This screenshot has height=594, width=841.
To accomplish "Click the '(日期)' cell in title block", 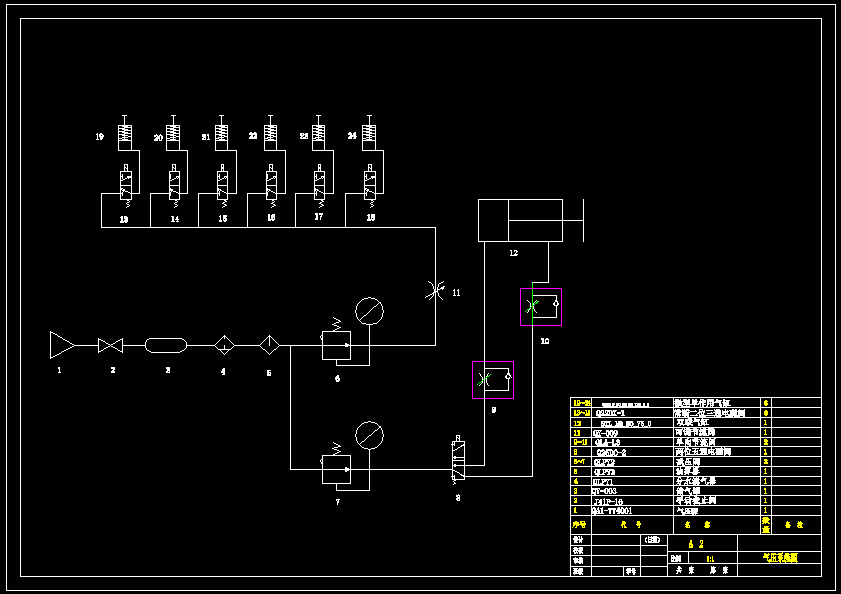I will 653,540.
